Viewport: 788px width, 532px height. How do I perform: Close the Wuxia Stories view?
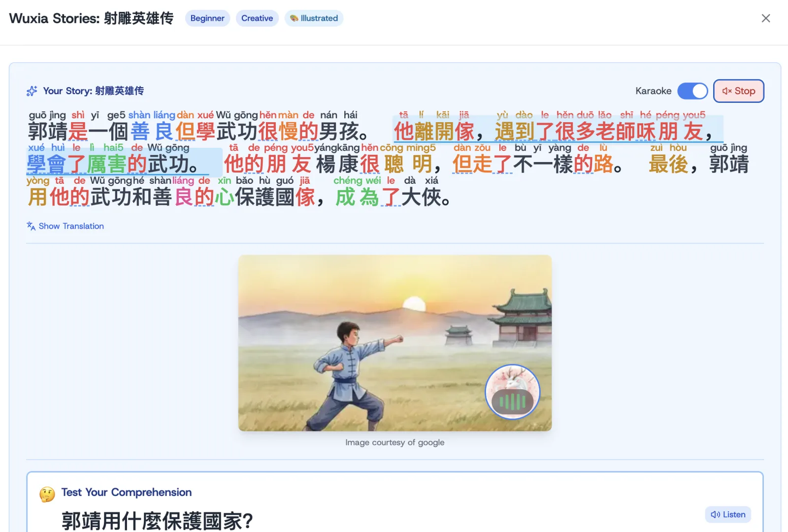pos(766,18)
